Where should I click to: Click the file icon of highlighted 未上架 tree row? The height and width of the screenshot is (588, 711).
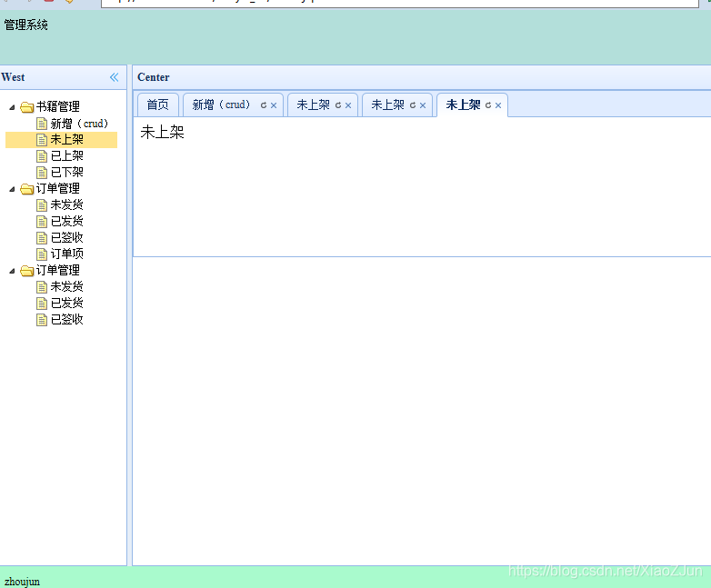tap(42, 140)
